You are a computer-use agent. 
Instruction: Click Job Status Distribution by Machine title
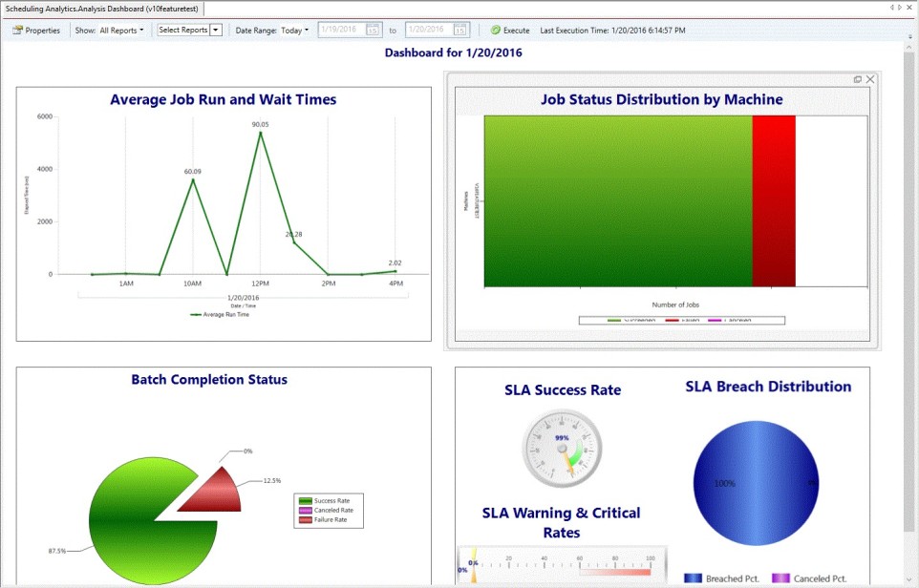tap(662, 99)
